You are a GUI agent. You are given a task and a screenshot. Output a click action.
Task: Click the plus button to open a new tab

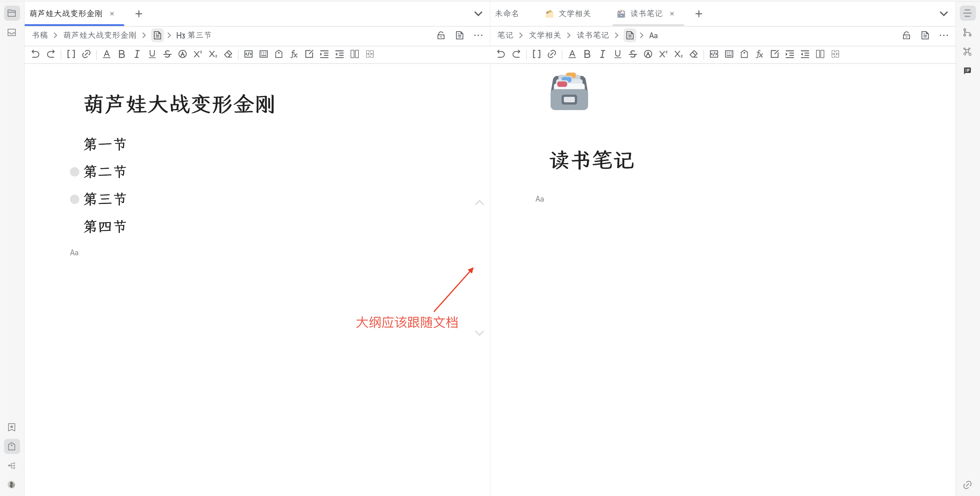(x=139, y=14)
